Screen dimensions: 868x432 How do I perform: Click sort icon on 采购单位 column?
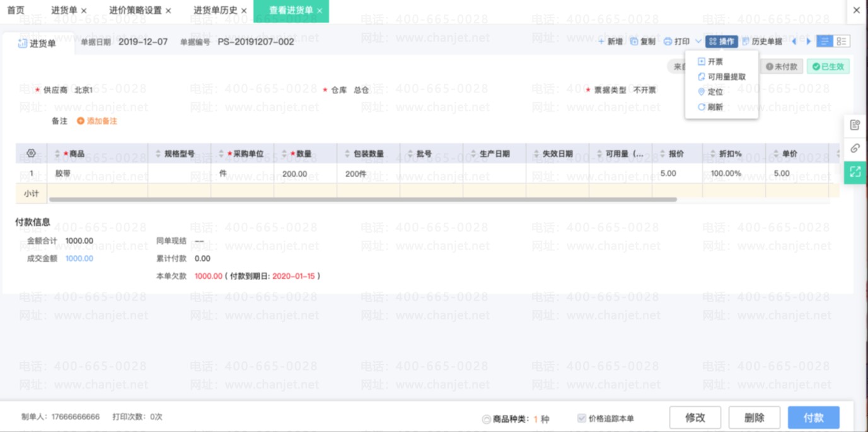[x=221, y=154]
